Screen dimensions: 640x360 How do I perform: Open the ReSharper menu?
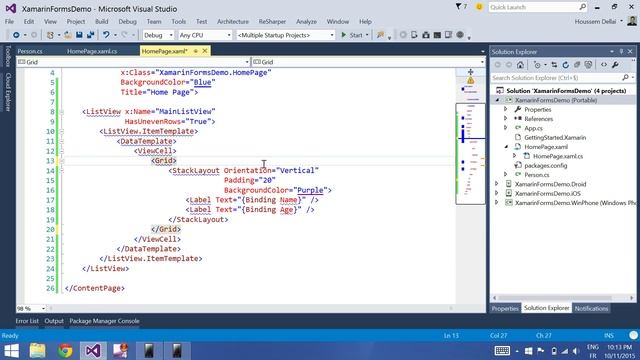click(x=272, y=22)
